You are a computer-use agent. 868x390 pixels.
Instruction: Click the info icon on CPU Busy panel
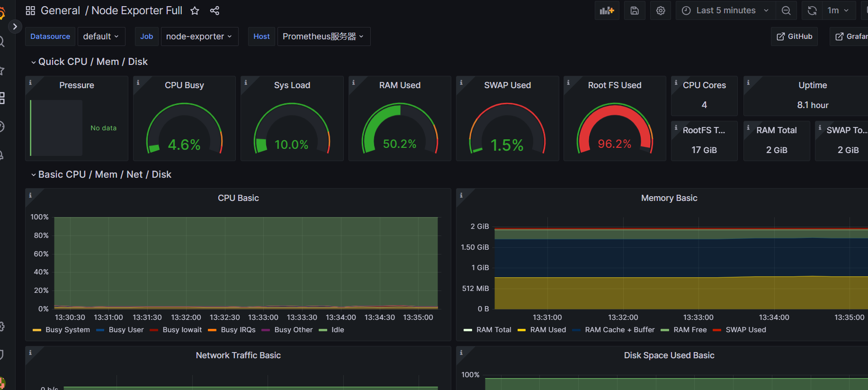pos(138,82)
